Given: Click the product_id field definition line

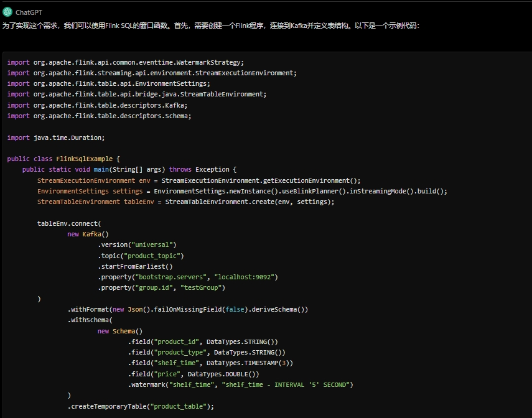Looking at the screenshot, I should tap(203, 341).
